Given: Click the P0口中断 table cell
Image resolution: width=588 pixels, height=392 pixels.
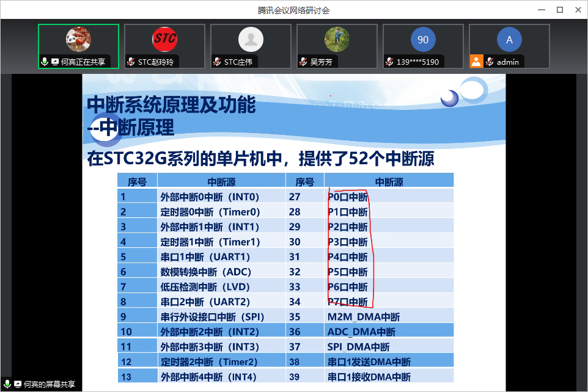Looking at the screenshot, I should coord(389,197).
